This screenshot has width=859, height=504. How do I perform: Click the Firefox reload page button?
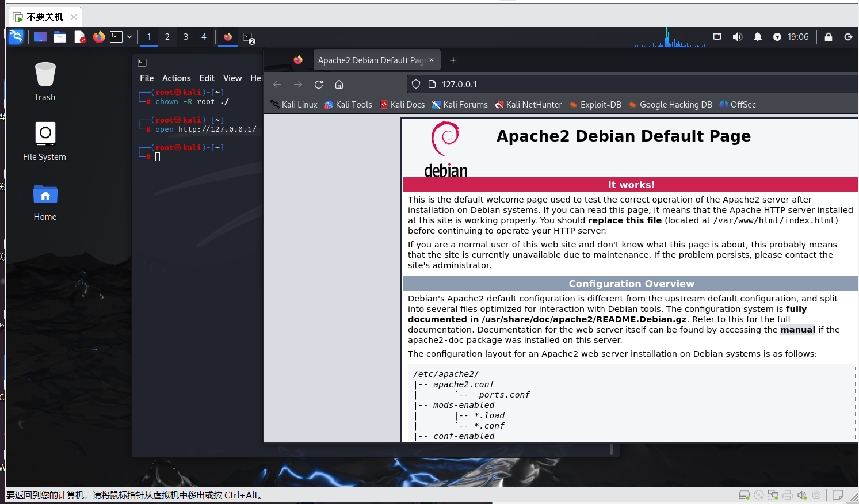pyautogui.click(x=319, y=85)
